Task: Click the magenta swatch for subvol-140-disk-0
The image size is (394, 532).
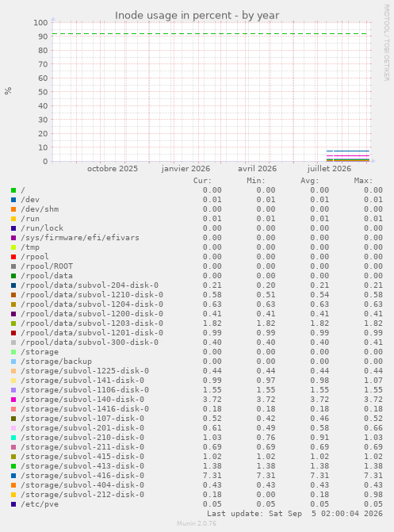Action: click(13, 400)
